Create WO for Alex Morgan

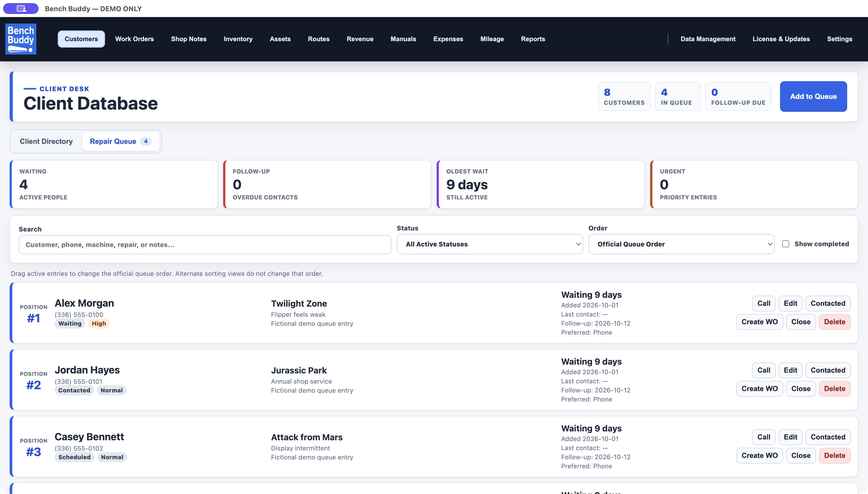tap(759, 322)
